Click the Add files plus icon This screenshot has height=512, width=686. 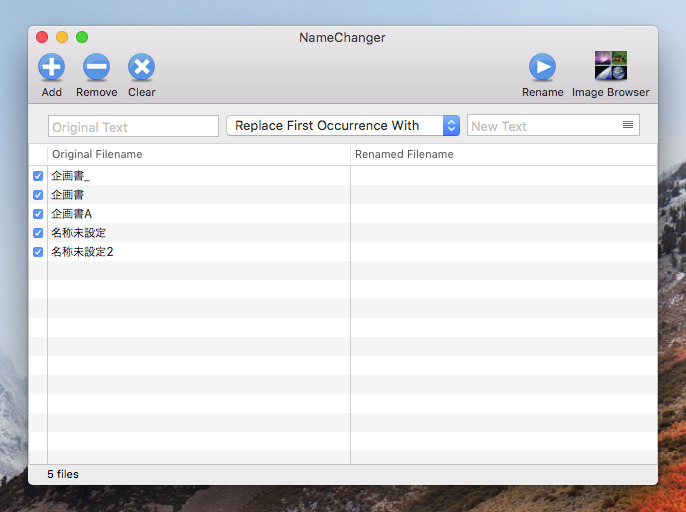pyautogui.click(x=52, y=67)
